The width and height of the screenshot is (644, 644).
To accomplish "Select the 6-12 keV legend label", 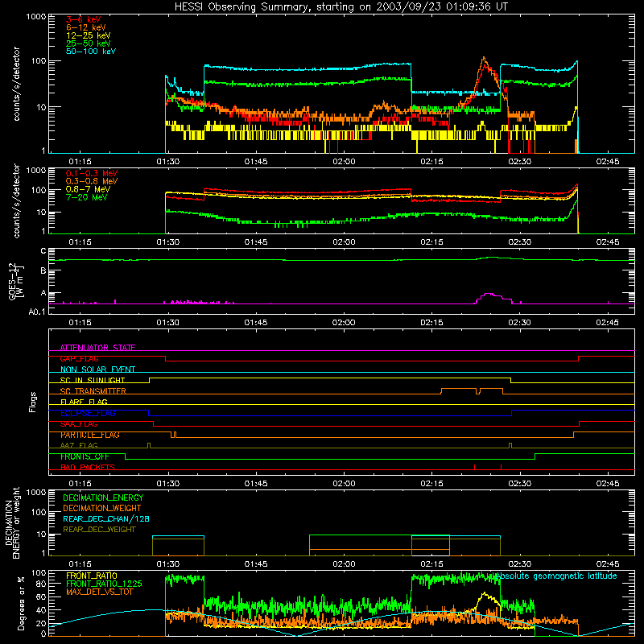I will tap(86, 27).
